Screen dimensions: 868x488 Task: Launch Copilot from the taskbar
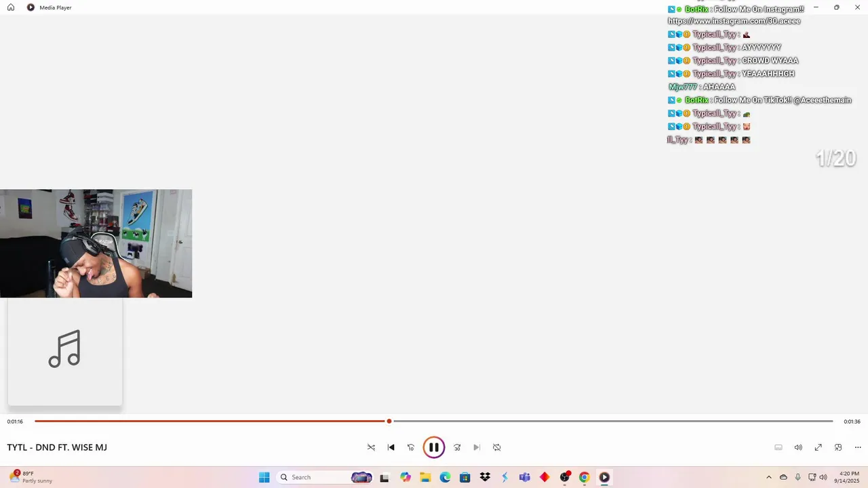pyautogui.click(x=406, y=477)
